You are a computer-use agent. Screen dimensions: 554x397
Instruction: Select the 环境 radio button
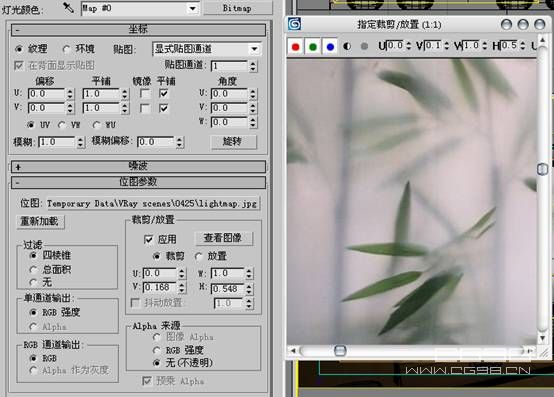66,49
